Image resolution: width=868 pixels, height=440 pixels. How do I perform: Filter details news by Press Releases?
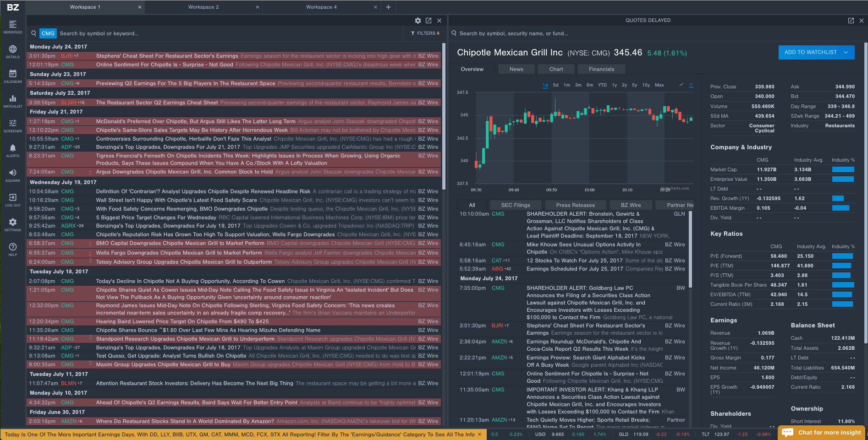(x=575, y=205)
